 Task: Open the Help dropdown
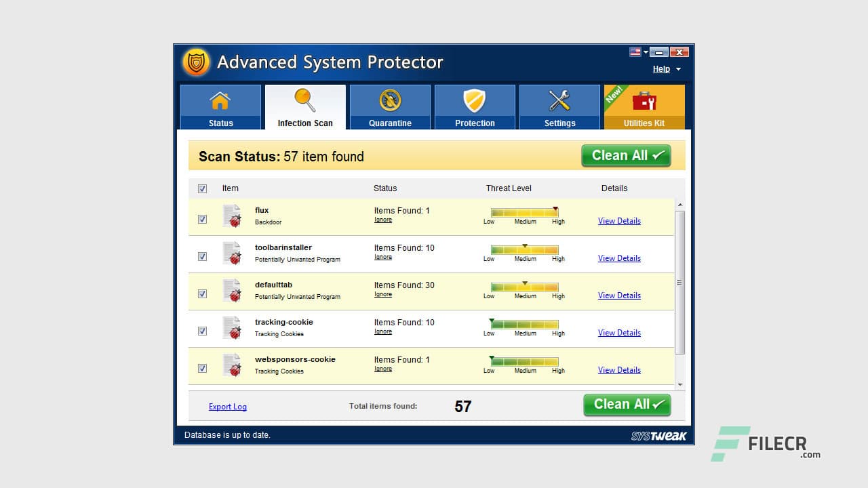(660, 68)
